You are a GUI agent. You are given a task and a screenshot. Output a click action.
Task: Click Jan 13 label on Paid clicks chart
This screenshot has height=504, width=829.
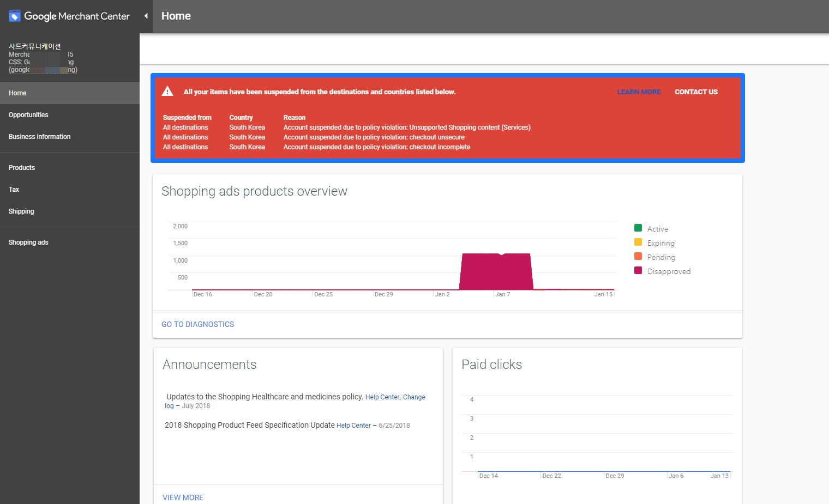pyautogui.click(x=719, y=476)
